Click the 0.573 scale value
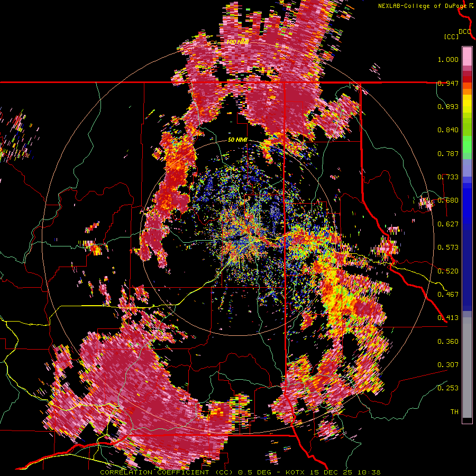This screenshot has width=476, height=476. [448, 248]
